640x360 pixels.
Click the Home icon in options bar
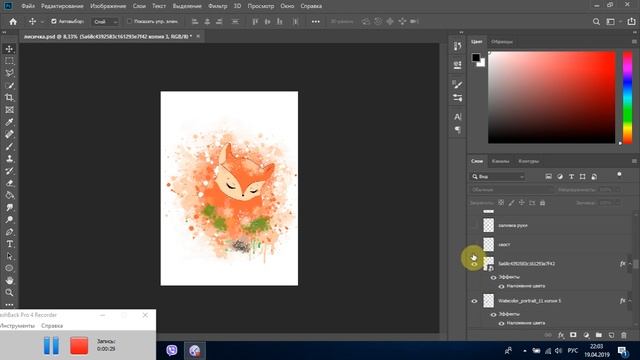pyautogui.click(x=13, y=22)
